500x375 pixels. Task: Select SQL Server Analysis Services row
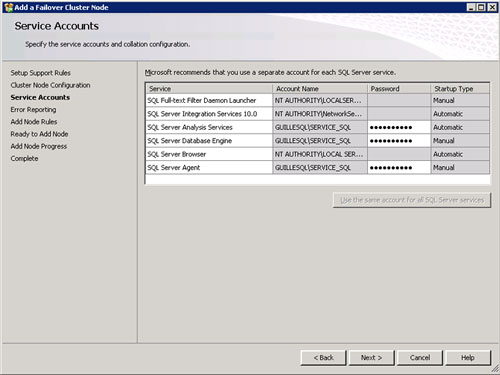pyautogui.click(x=318, y=127)
